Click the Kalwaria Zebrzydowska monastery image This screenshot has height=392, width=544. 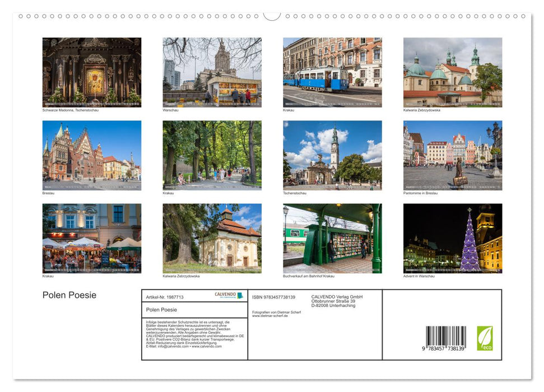[x=453, y=72]
